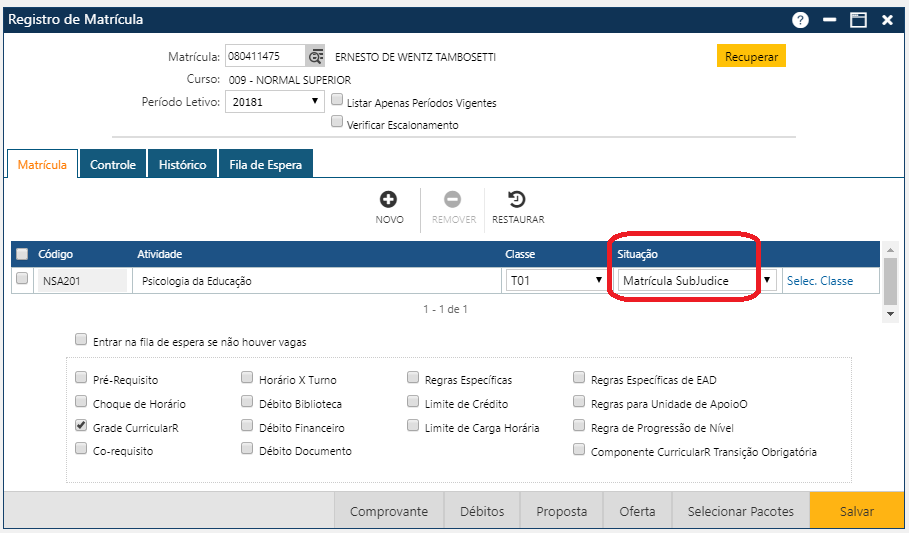Image resolution: width=909 pixels, height=533 pixels.
Task: Click the Matrícula number input field
Action: (265, 57)
